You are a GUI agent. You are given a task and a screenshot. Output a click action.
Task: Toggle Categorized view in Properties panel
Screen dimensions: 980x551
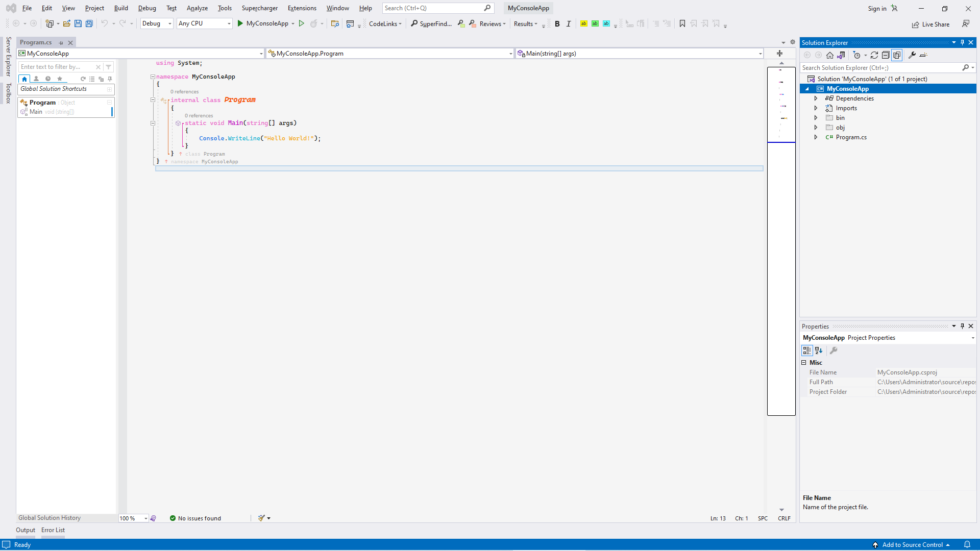807,350
